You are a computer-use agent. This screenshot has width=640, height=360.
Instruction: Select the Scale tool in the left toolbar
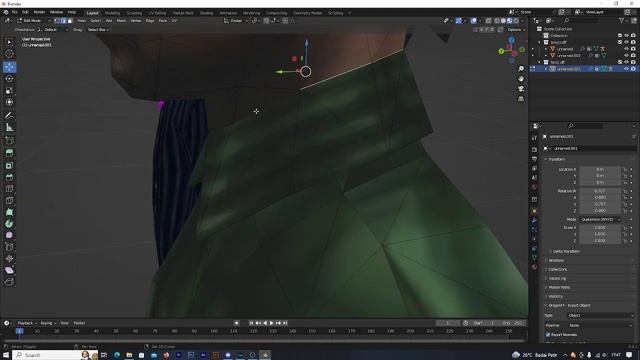(x=9, y=90)
